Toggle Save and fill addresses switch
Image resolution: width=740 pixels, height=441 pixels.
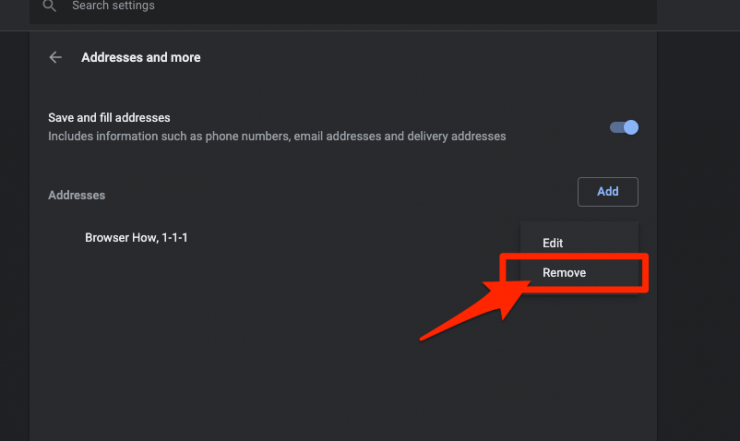coord(624,127)
